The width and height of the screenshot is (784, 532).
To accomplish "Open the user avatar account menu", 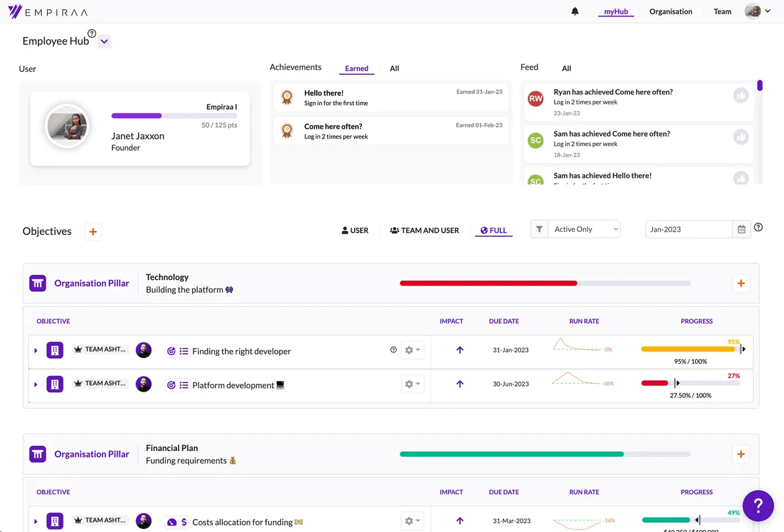I will pyautogui.click(x=758, y=11).
